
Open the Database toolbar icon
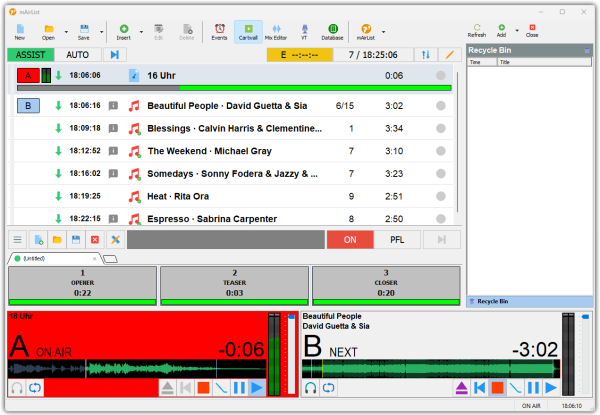pos(333,32)
